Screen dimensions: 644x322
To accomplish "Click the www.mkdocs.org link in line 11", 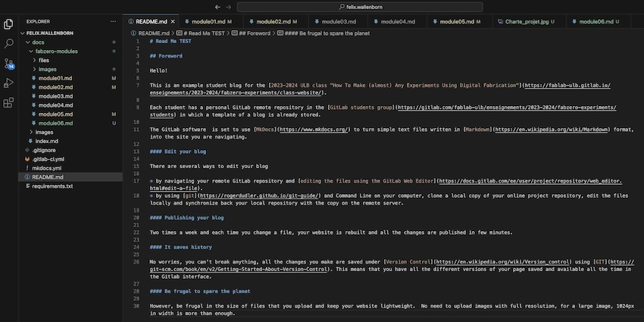I will pyautogui.click(x=314, y=130).
